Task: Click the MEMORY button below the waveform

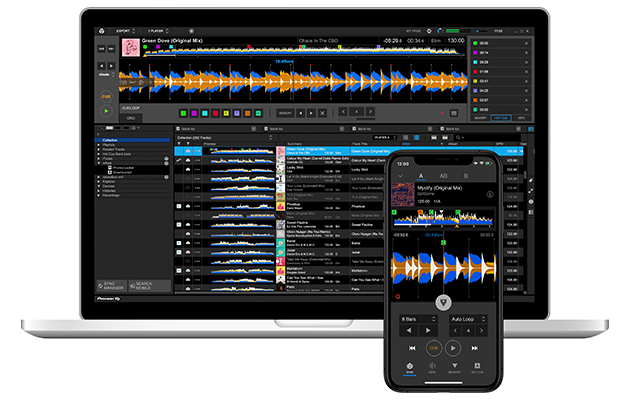Action: pyautogui.click(x=285, y=112)
